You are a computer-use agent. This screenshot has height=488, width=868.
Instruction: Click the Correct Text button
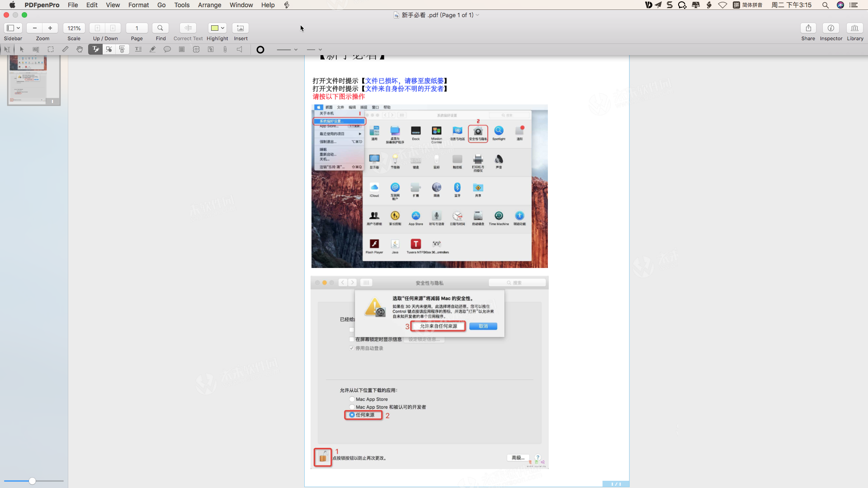click(188, 28)
